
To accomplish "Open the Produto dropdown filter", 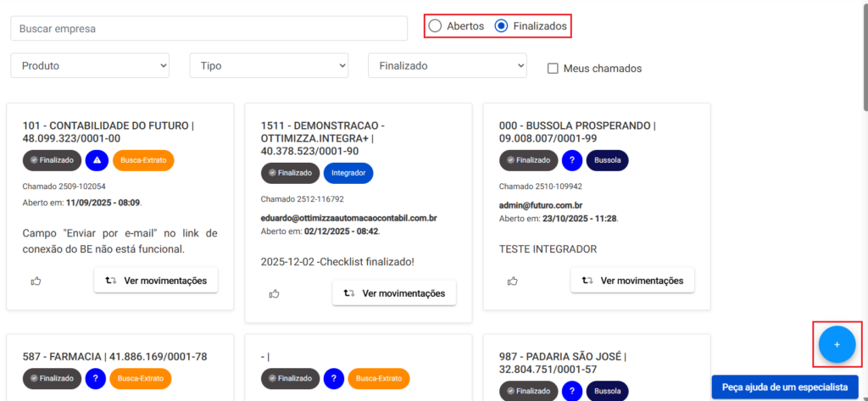I will 90,65.
